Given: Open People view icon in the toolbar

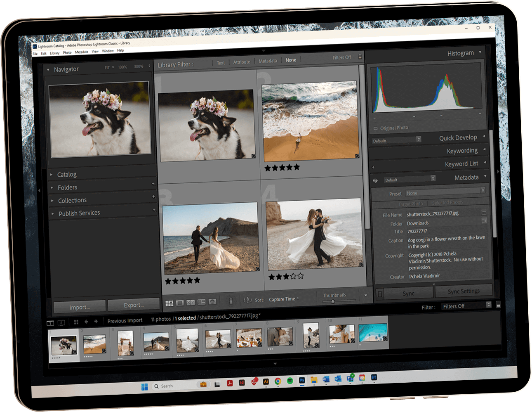Looking at the screenshot, I should (x=212, y=302).
